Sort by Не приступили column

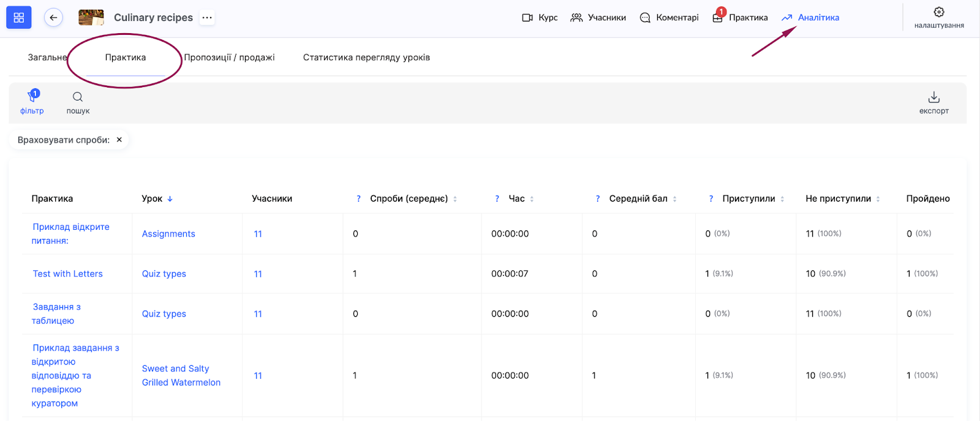click(878, 199)
